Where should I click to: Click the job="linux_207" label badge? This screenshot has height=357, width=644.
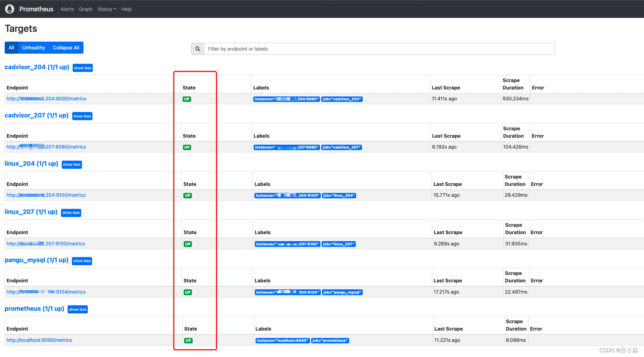(x=339, y=244)
